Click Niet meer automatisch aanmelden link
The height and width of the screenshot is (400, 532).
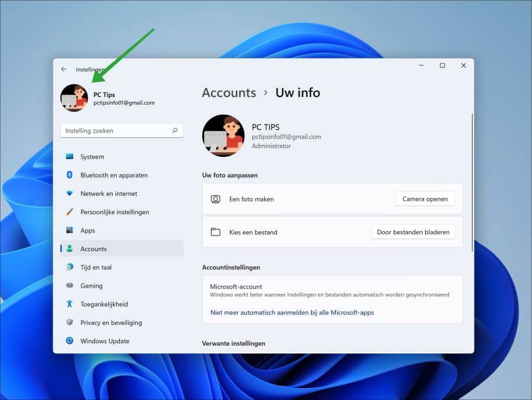pyautogui.click(x=292, y=312)
